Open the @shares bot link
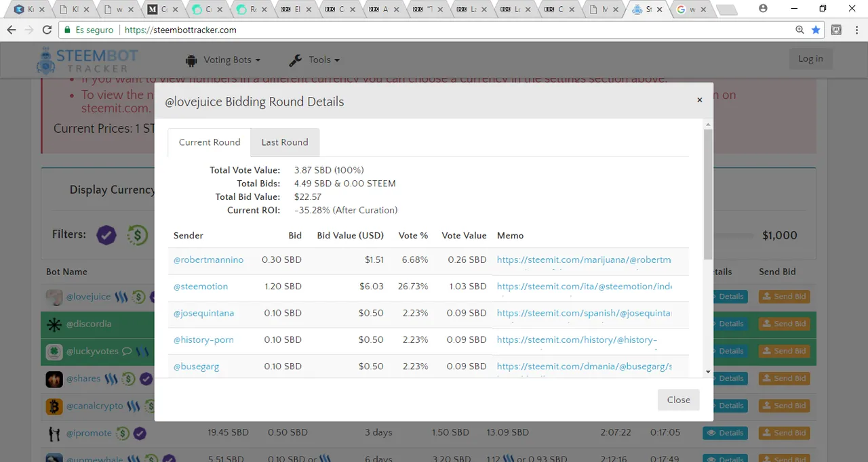The image size is (868, 462). click(x=83, y=379)
